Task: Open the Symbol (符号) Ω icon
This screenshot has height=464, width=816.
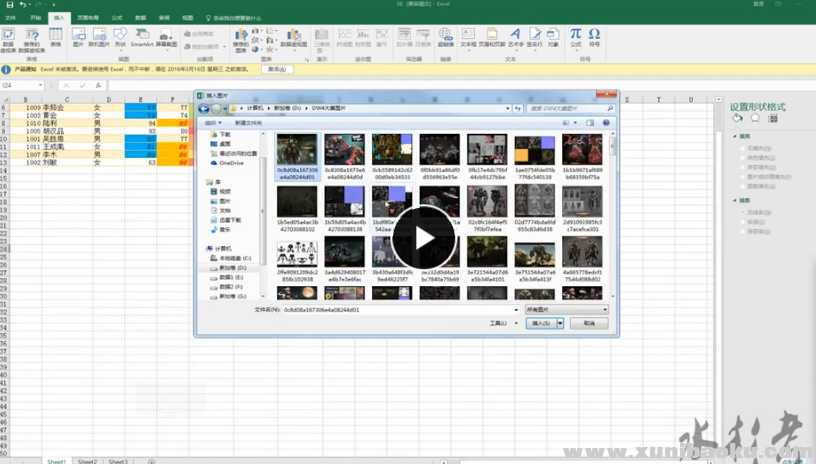Action: point(594,36)
